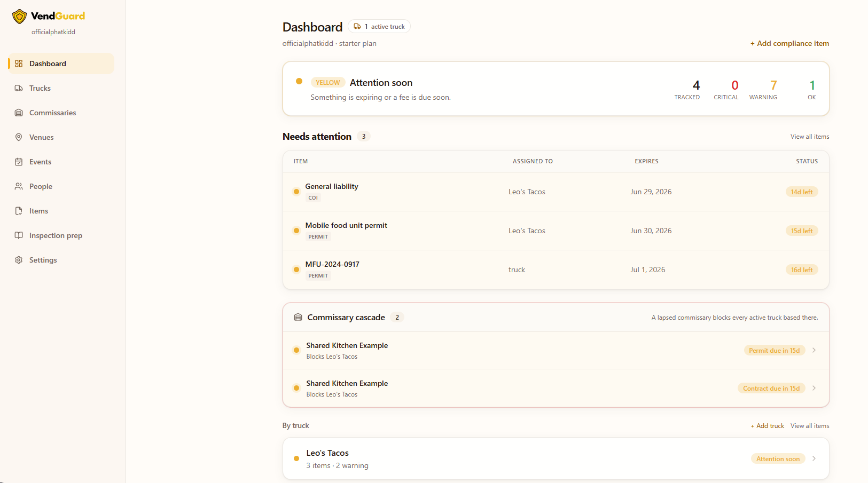Click the Inspection prep book icon
This screenshot has width=868, height=483.
[x=19, y=235]
